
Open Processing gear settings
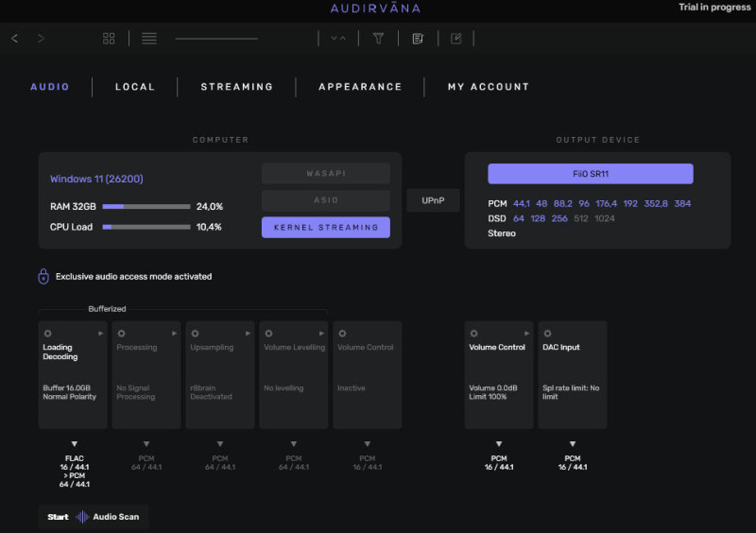tap(122, 334)
